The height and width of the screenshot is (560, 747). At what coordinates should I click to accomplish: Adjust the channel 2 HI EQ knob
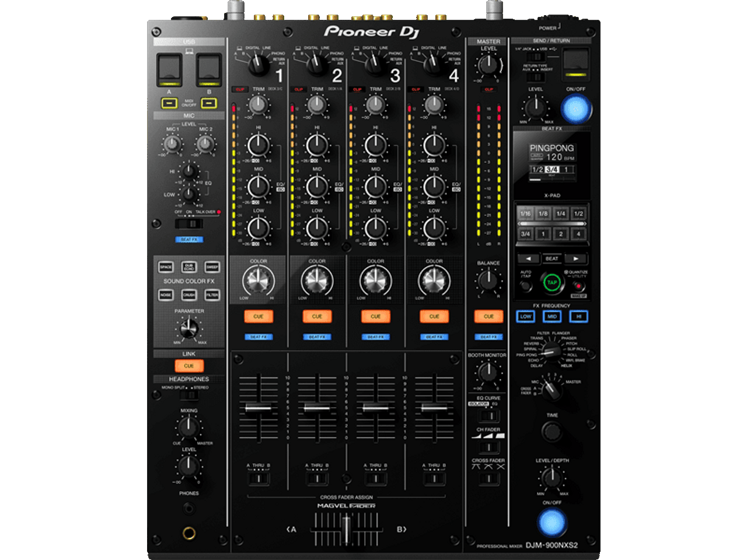pos(317,145)
